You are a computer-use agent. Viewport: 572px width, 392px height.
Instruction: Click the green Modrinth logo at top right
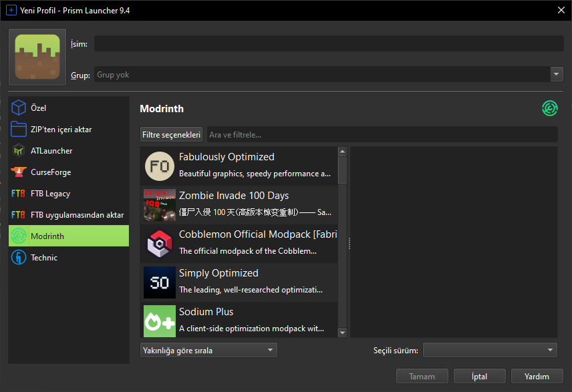549,108
